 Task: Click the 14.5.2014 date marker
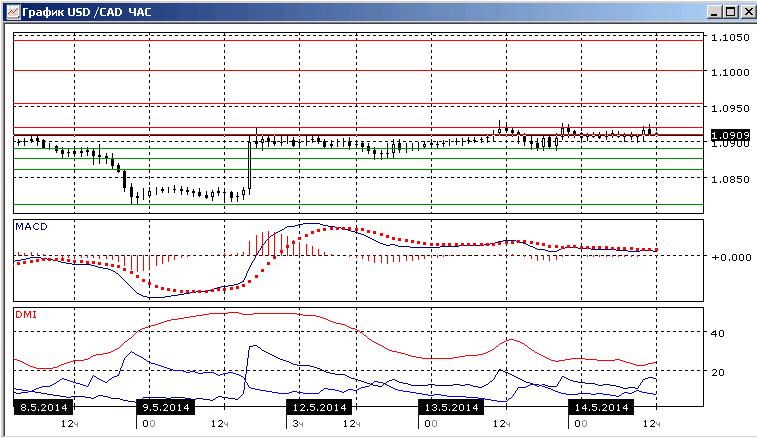(x=601, y=407)
